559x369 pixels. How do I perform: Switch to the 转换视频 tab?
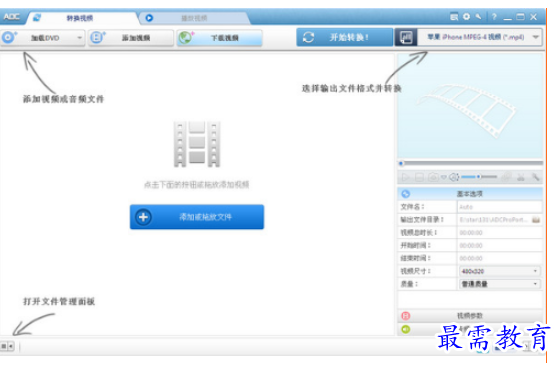tap(80, 18)
